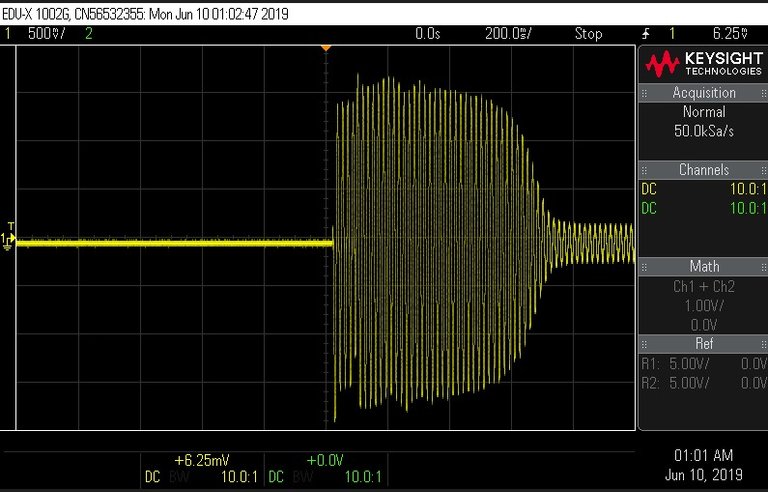Click the +6.25mV channel 1 offset
This screenshot has width=768, height=492.
(x=202, y=461)
